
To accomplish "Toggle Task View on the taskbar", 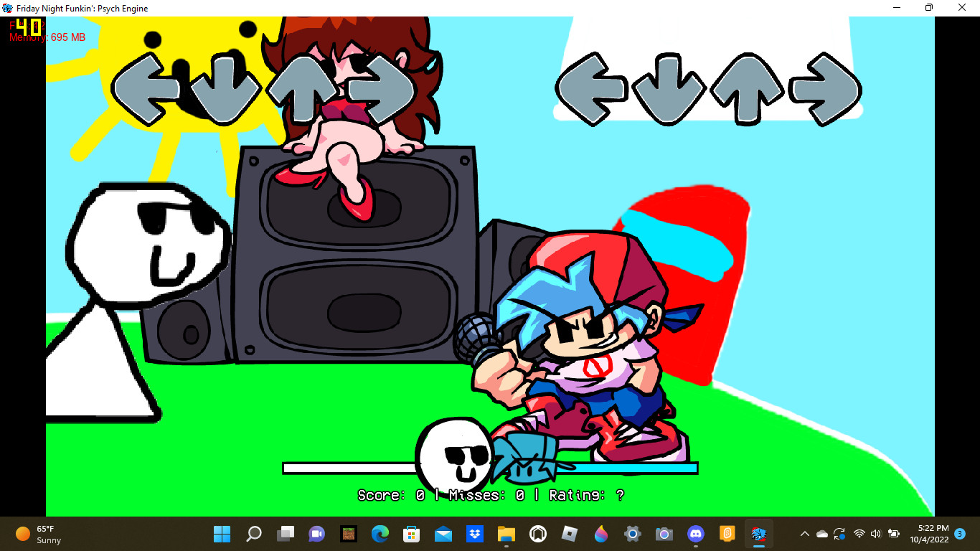I will click(x=286, y=534).
